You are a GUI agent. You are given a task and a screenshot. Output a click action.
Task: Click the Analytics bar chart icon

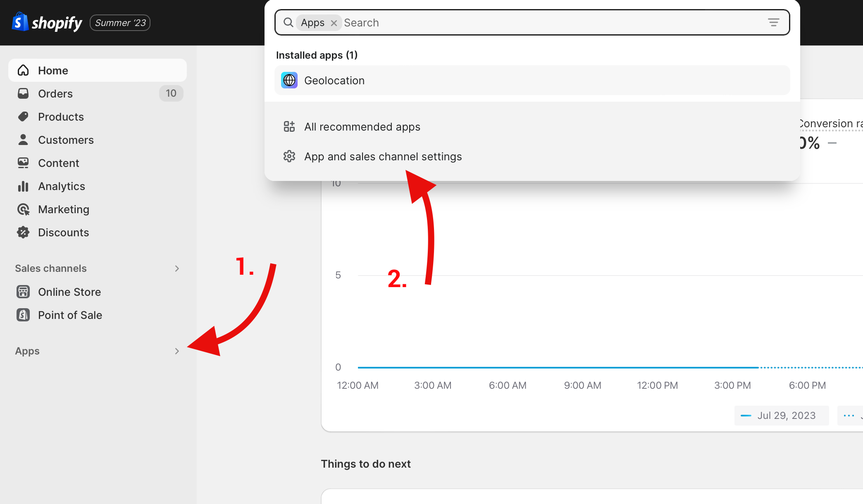[23, 186]
